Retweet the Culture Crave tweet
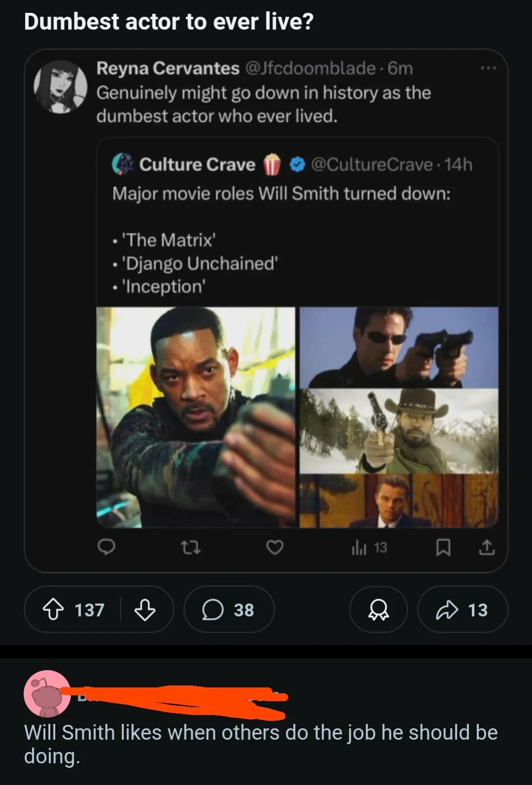Viewport: 532px width, 785px height. coord(192,547)
